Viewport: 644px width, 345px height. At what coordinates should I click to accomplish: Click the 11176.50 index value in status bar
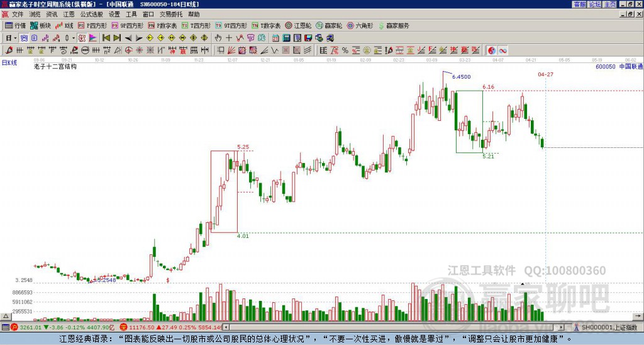142,327
